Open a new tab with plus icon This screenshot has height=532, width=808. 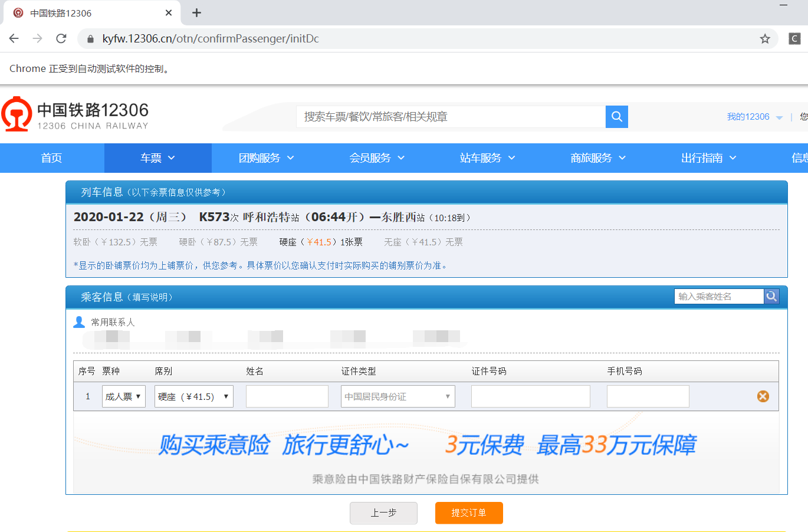196,12
